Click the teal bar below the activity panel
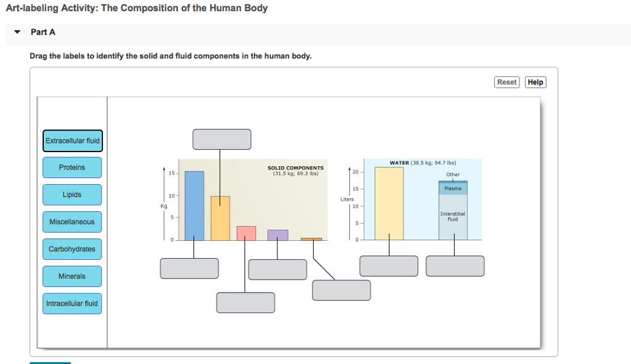Image resolution: width=631 pixels, height=364 pixels. tap(51, 363)
